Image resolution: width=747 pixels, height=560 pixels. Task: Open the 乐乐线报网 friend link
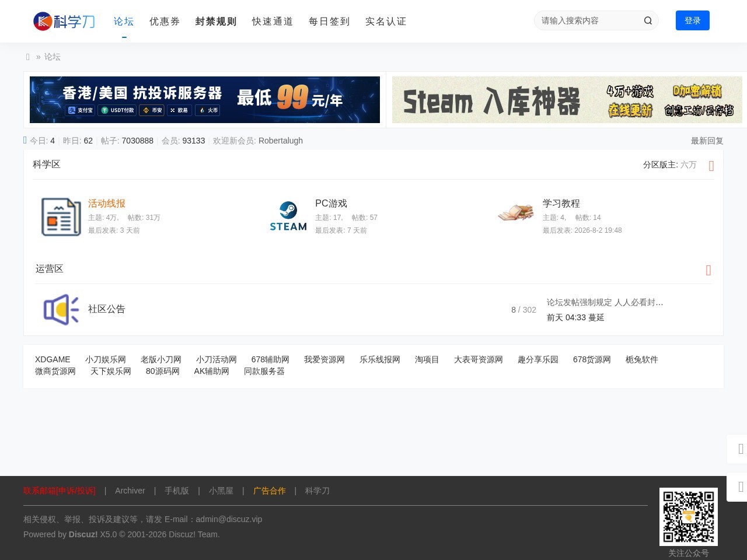click(x=380, y=359)
